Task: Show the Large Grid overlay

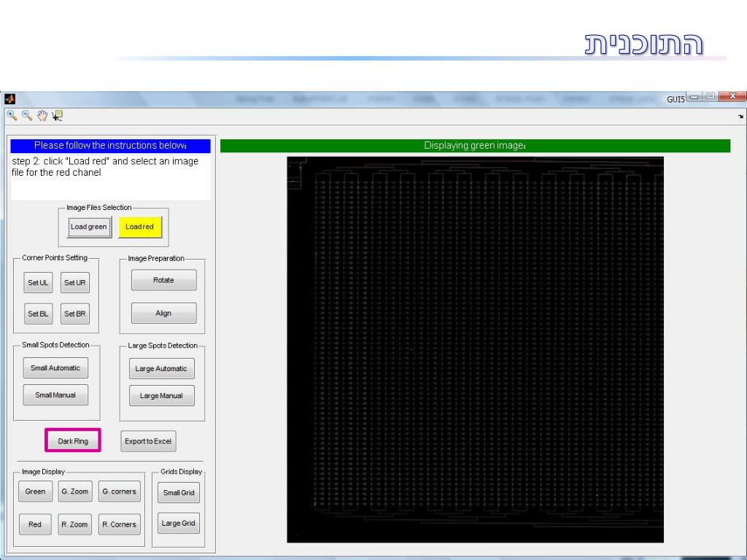Action: click(x=179, y=524)
